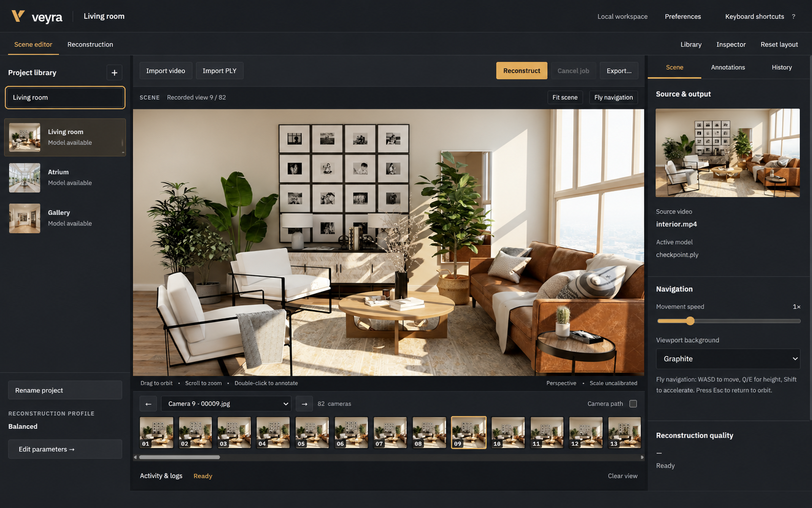Expand the Viewport background Graphite dropdown
The width and height of the screenshot is (812, 508).
click(x=728, y=359)
